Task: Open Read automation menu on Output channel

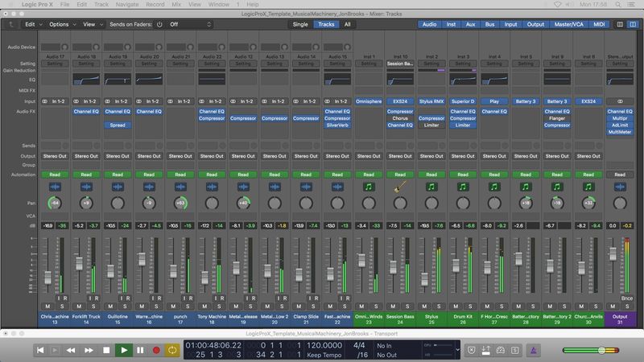Action: point(620,175)
